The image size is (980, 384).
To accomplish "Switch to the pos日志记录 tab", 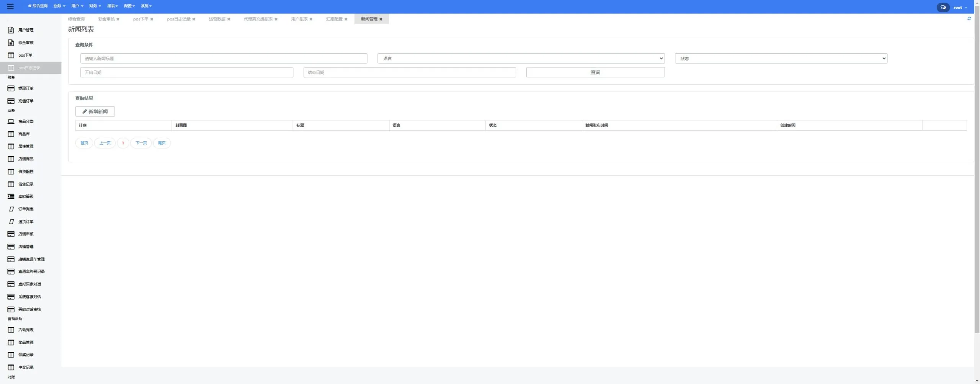I will tap(178, 19).
